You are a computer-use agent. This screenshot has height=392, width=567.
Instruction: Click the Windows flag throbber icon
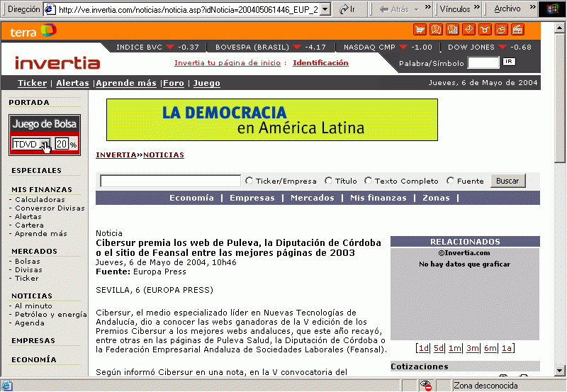(552, 9)
